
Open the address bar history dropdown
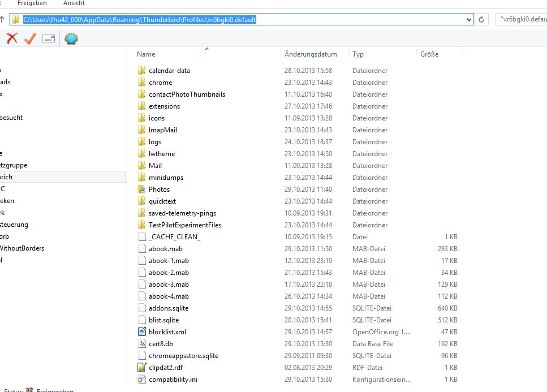469,20
